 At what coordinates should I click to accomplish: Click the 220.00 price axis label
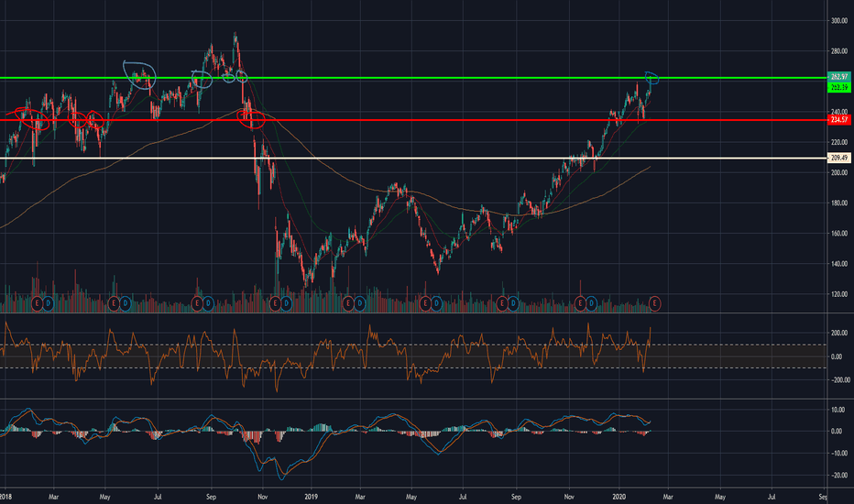pos(838,142)
